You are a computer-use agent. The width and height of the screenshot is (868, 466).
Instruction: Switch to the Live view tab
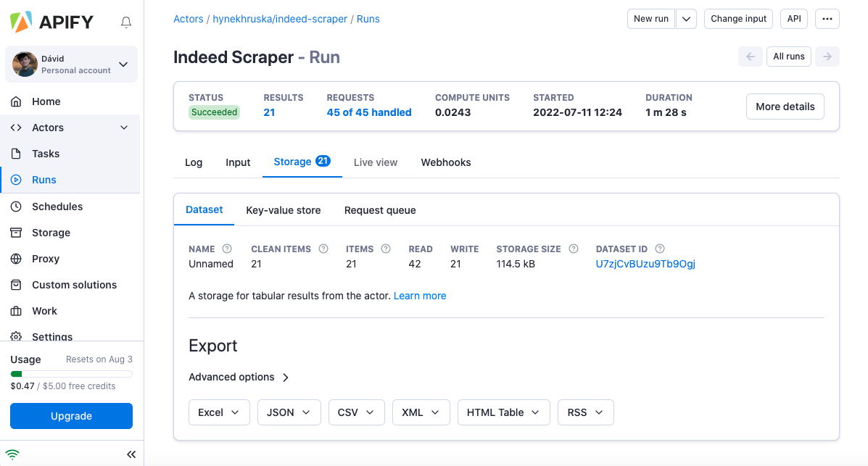coord(376,163)
